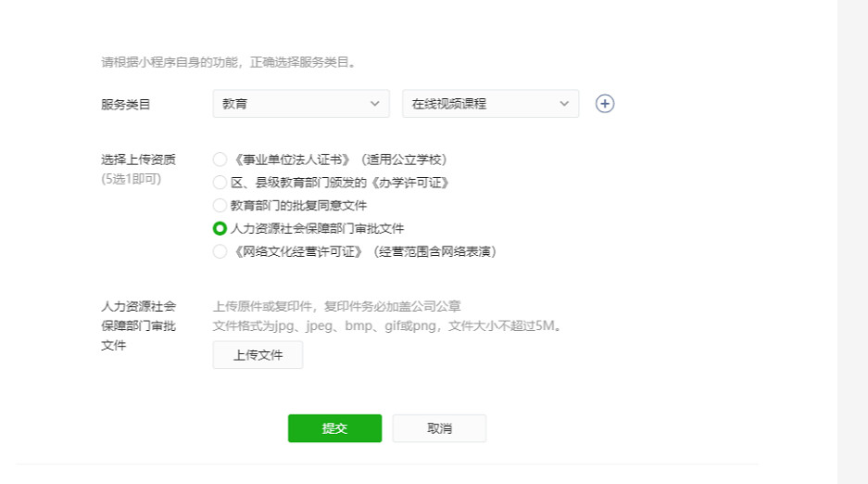Open the 在线视频课程 subcategory dropdown
Screen dimensions: 868x484
[x=490, y=104]
